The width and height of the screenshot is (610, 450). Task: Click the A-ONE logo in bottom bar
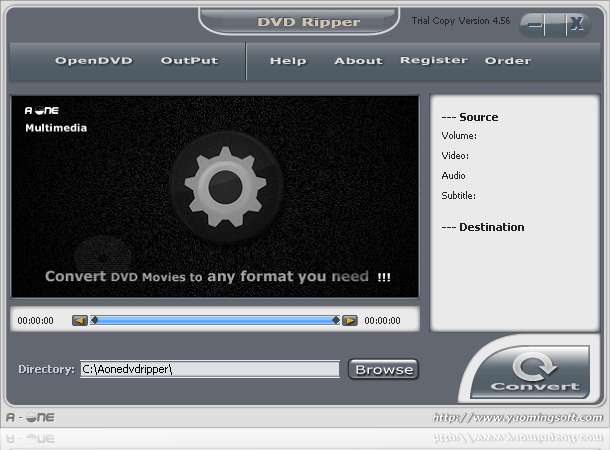(30, 418)
